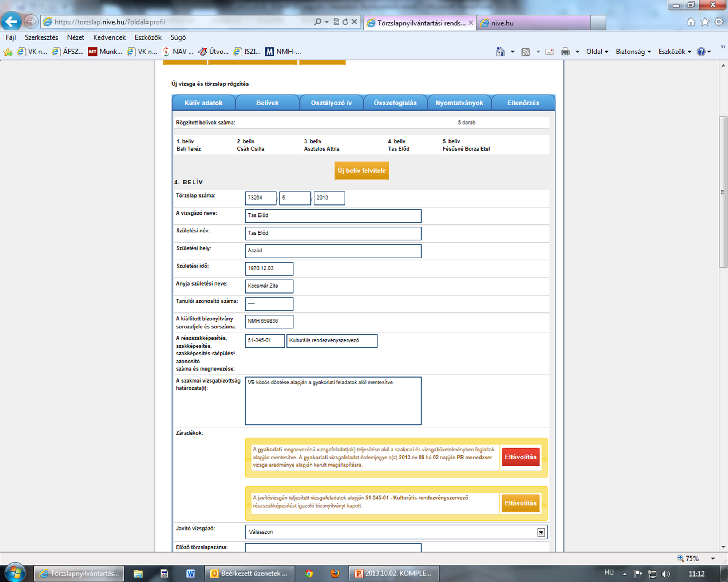Open the ISZI... favorites bookmark
The height and width of the screenshot is (582, 728).
click(x=247, y=52)
